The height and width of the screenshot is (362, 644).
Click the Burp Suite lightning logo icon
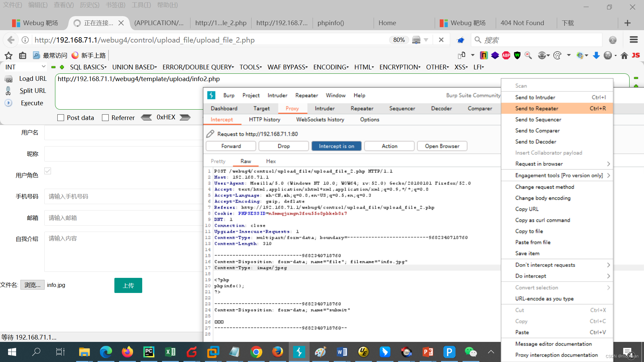click(x=211, y=95)
